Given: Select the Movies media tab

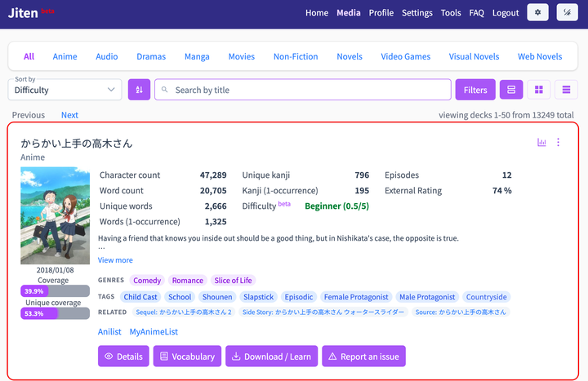Looking at the screenshot, I should [242, 56].
